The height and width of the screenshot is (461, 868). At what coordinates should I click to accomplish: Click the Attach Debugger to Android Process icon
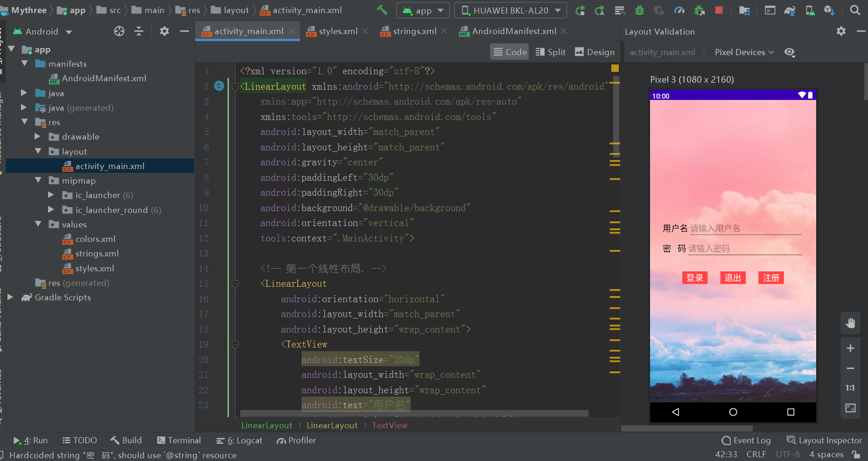tap(699, 10)
